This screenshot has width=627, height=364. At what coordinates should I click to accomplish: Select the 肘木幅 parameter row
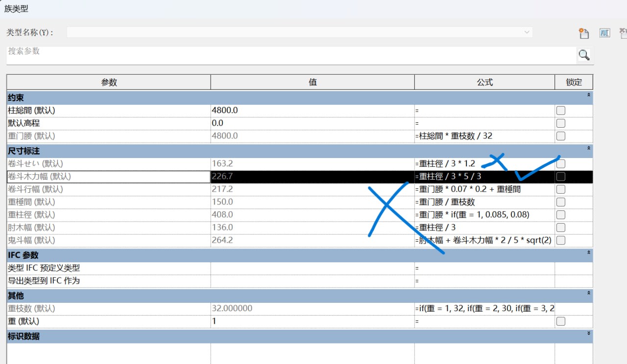pyautogui.click(x=108, y=227)
